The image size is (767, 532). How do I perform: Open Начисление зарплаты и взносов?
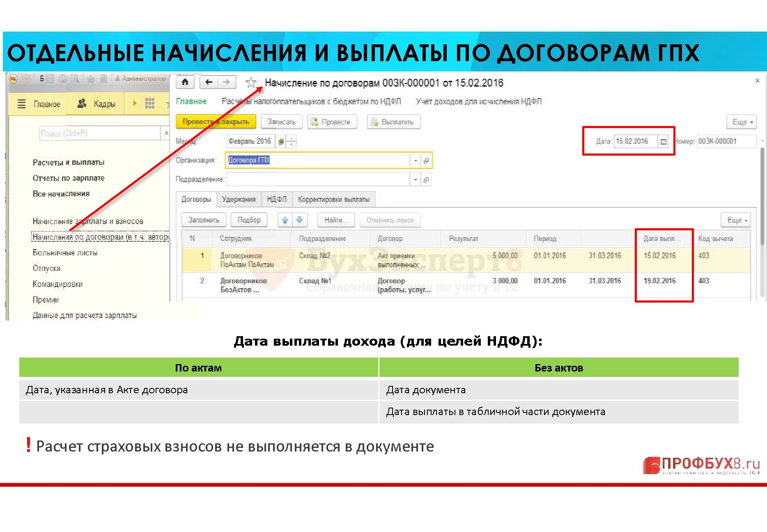click(x=88, y=221)
